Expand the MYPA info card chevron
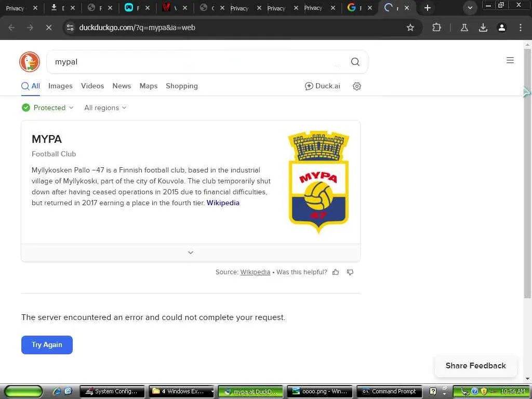The height and width of the screenshot is (399, 532). point(191,252)
